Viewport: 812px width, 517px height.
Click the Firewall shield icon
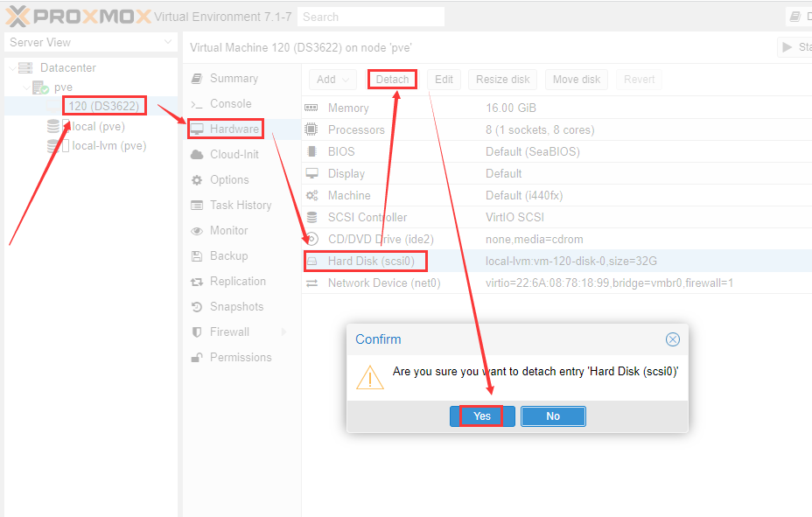pyautogui.click(x=197, y=332)
